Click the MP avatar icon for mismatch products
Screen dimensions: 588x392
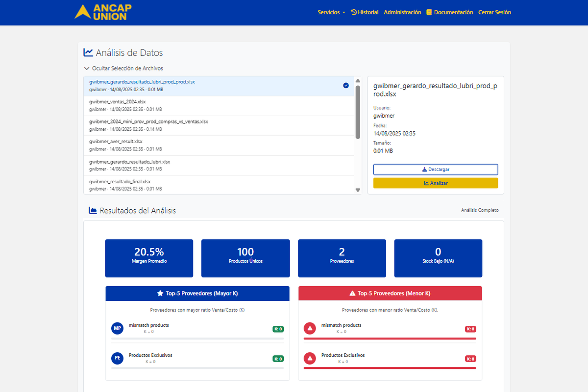tap(117, 328)
